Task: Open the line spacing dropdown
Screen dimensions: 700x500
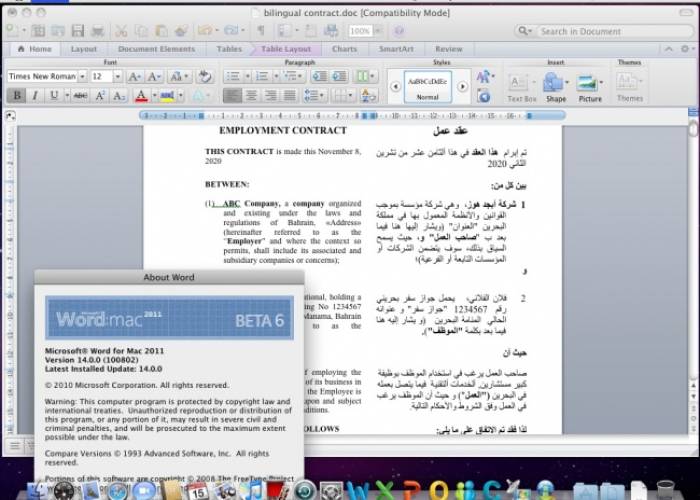Action: pos(314,96)
